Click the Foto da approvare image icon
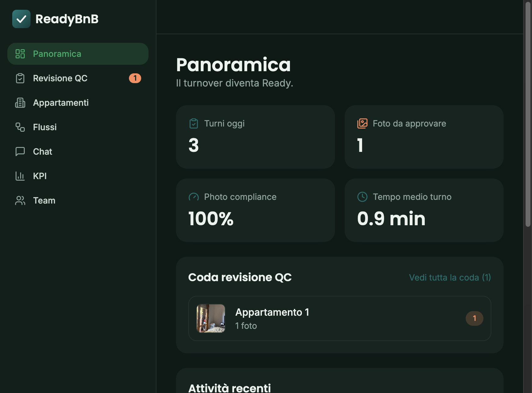 (362, 123)
